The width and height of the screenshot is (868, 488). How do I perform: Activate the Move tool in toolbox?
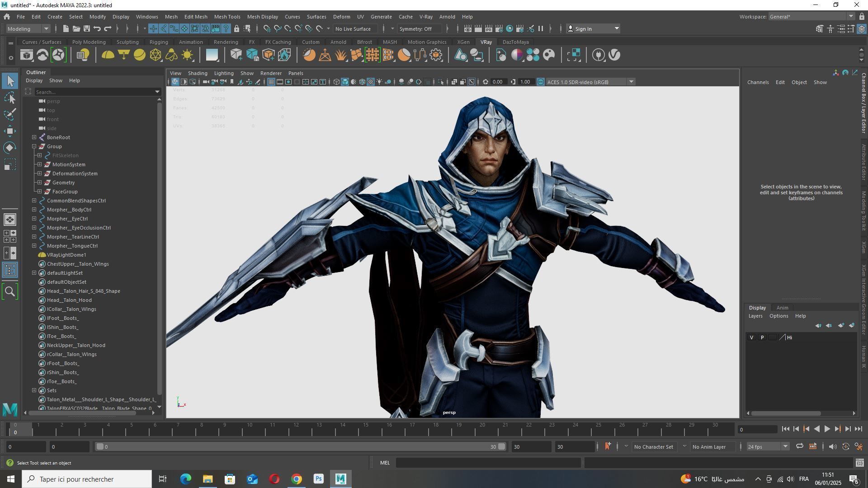10,131
